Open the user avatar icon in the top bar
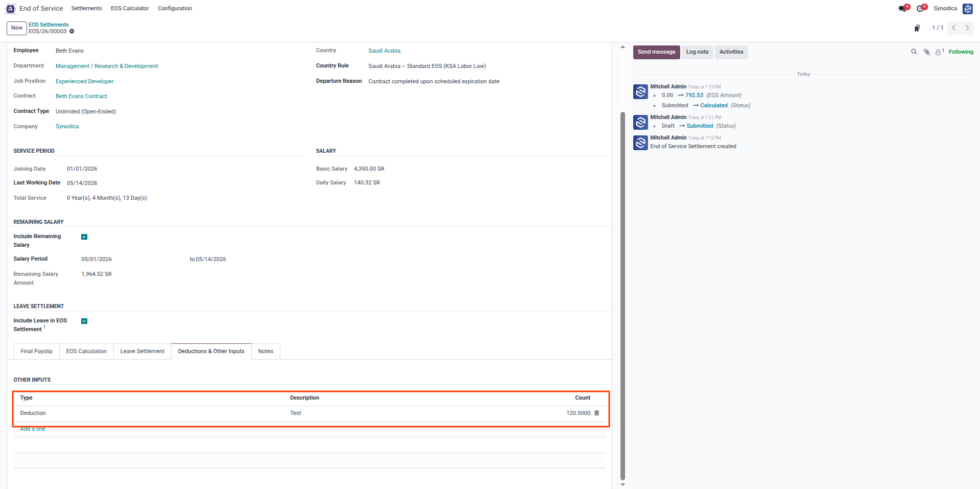 (967, 9)
